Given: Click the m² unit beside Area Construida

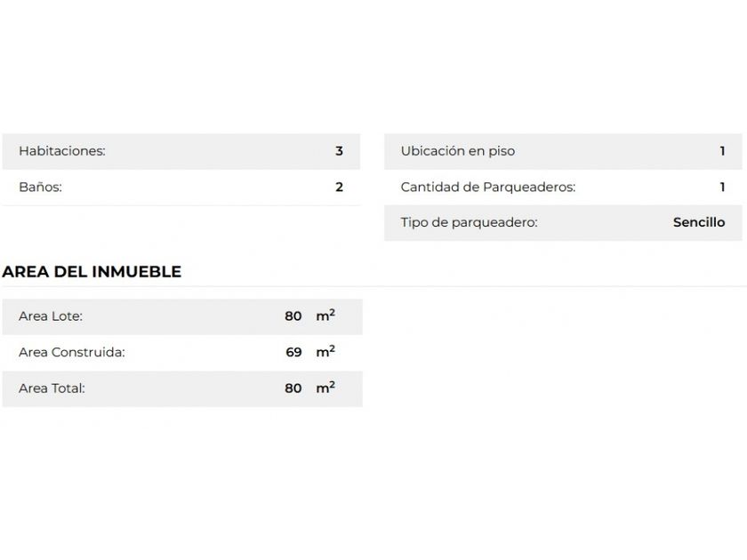Looking at the screenshot, I should [x=325, y=351].
